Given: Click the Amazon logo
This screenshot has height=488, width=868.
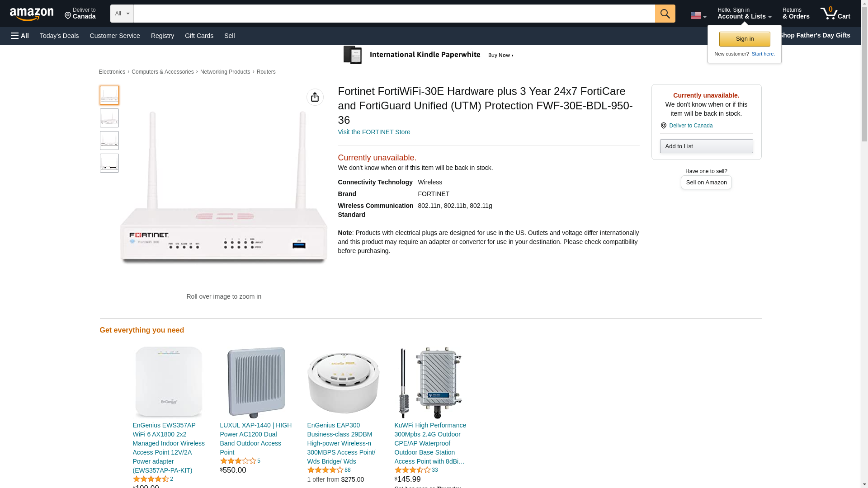Looking at the screenshot, I should [32, 14].
